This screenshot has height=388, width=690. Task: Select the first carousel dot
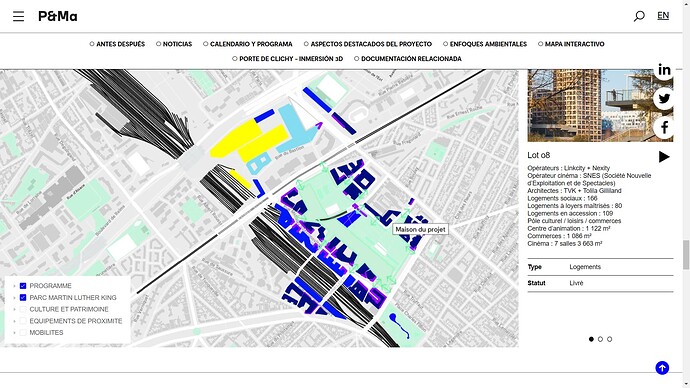(591, 339)
